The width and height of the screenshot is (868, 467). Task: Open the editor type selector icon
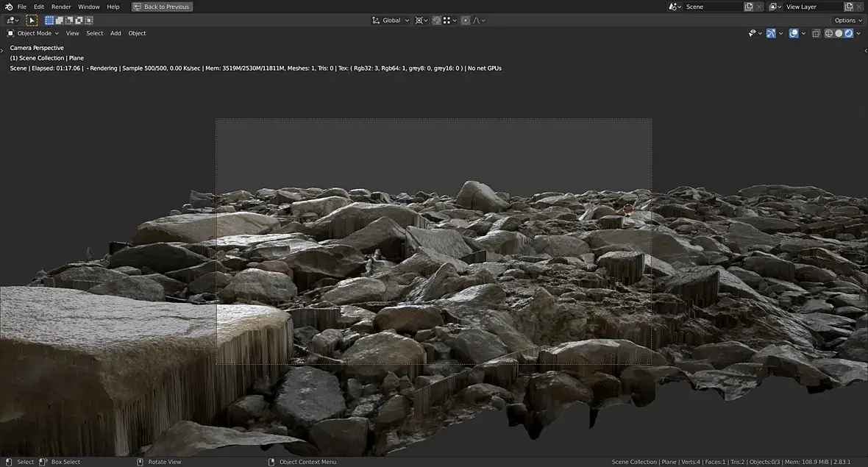pos(11,21)
